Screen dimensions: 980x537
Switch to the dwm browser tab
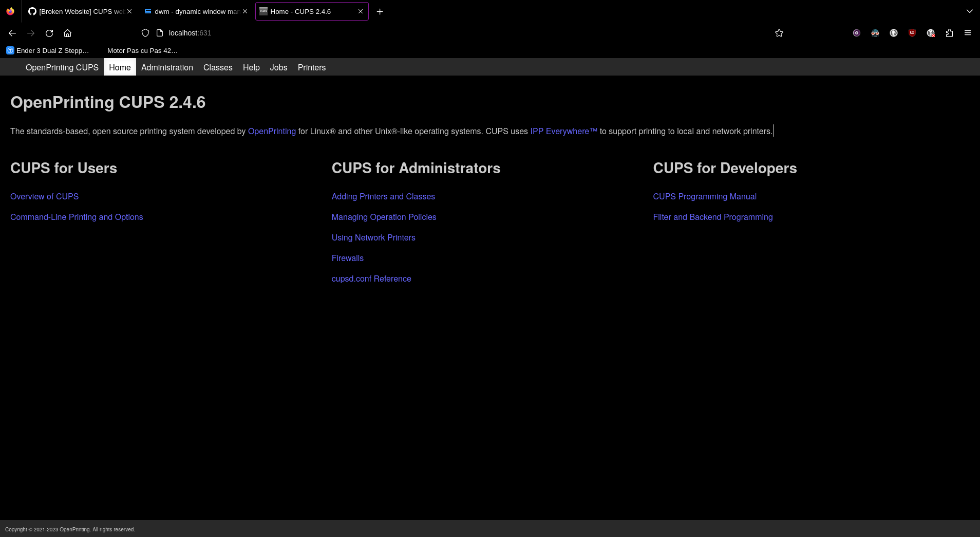click(195, 11)
